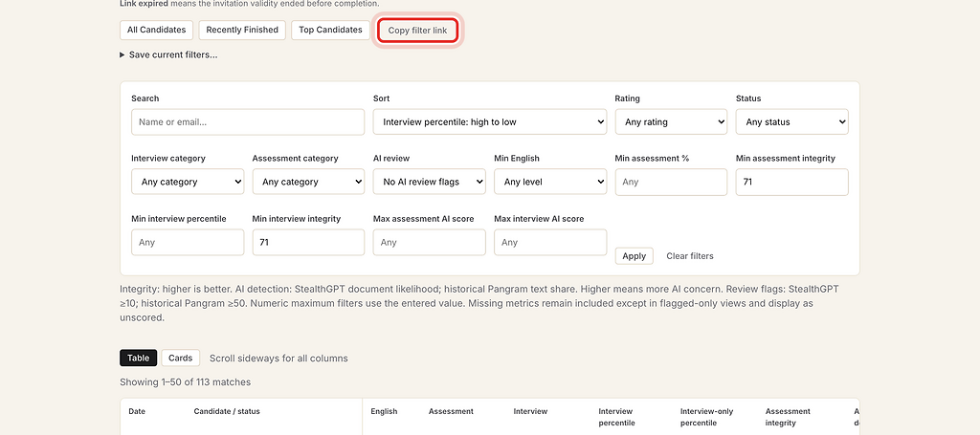Click the All Candidates preset button
The height and width of the screenshot is (435, 980).
156,30
